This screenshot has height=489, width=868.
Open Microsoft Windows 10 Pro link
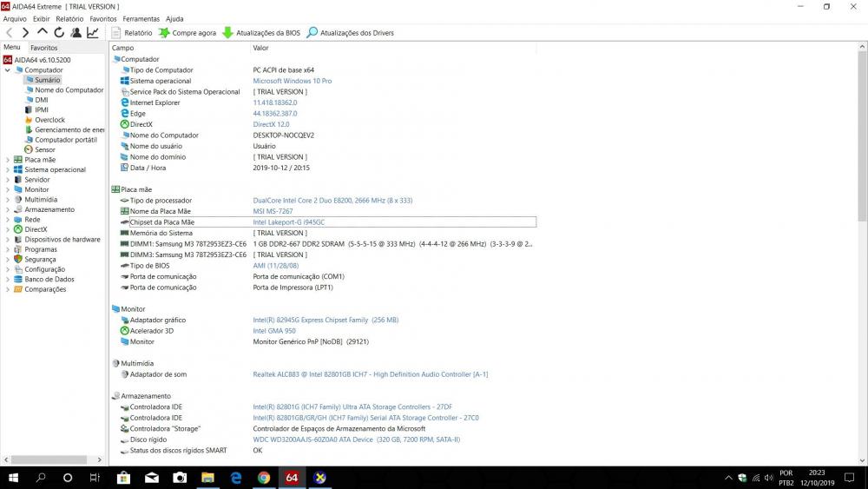coord(293,81)
